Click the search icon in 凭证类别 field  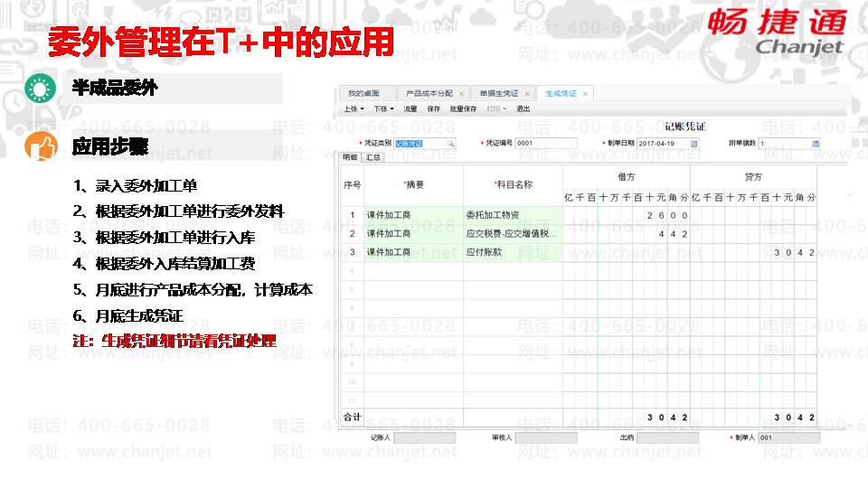point(450,144)
